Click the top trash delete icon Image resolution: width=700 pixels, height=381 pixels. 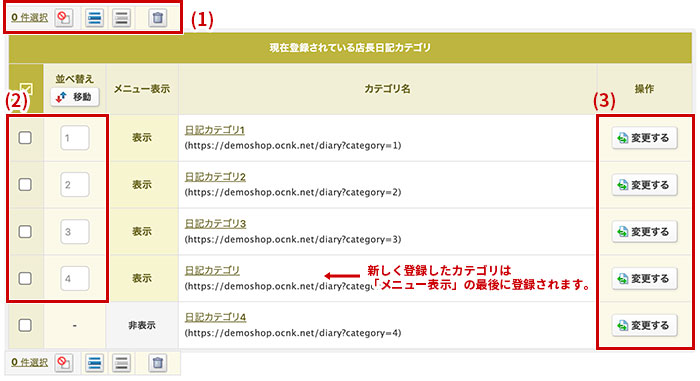pyautogui.click(x=158, y=18)
